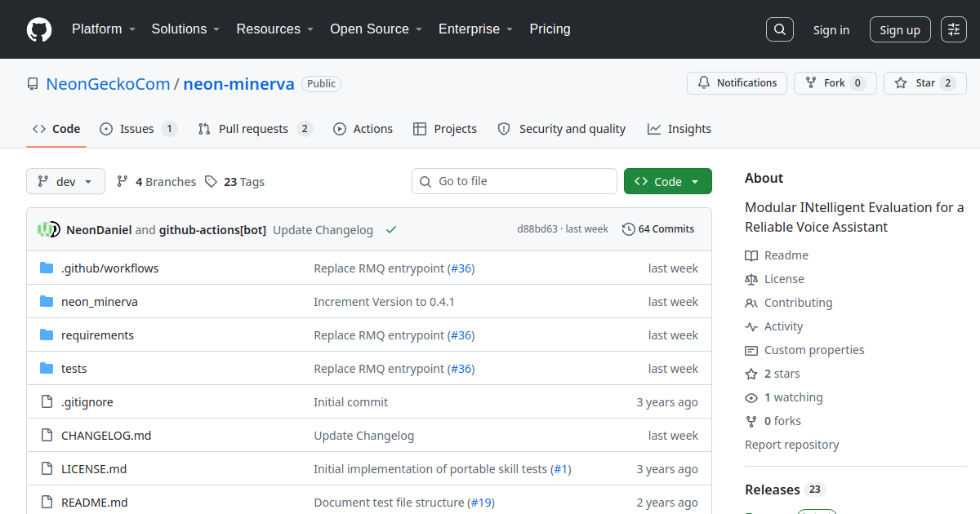Open the GitHub logo home link
This screenshot has height=514, width=980.
pos(39,29)
